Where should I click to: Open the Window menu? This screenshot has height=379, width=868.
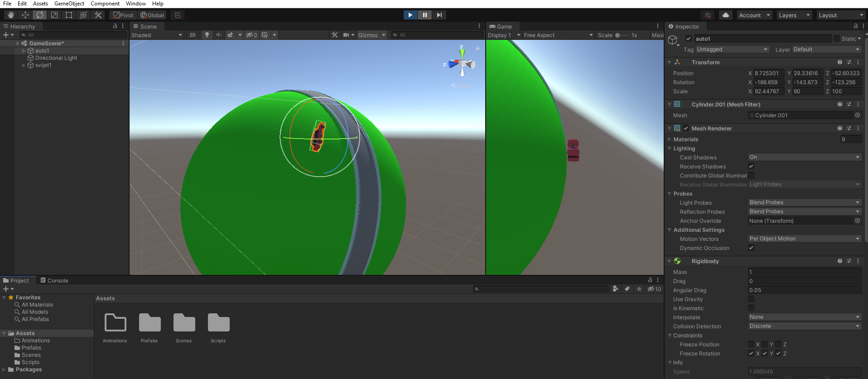click(x=136, y=4)
